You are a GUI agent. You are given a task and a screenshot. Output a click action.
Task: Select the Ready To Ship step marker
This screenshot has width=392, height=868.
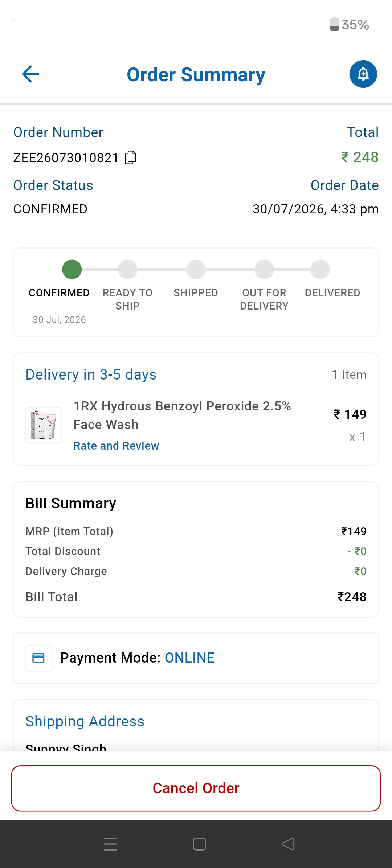tap(128, 269)
